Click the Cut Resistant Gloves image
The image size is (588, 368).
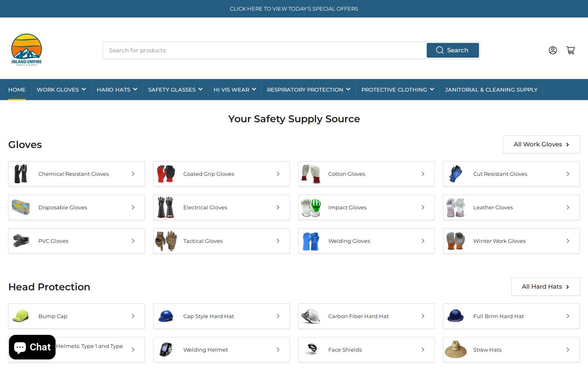456,174
